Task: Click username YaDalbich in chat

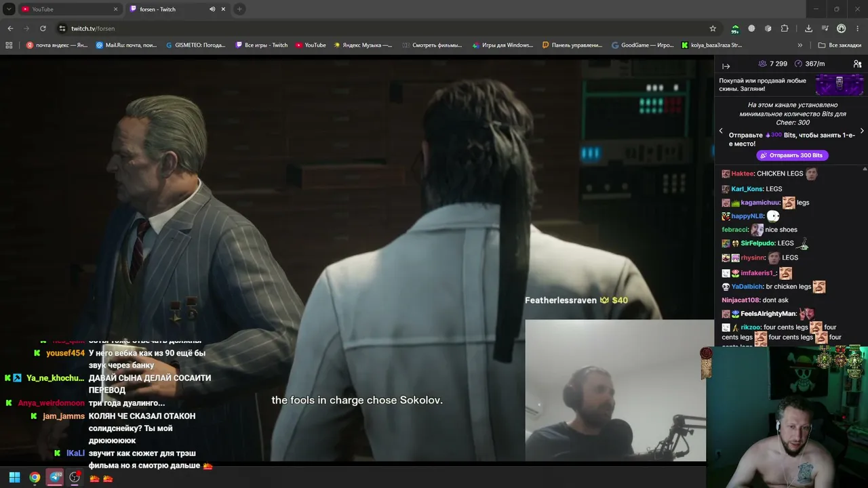Action: (747, 287)
